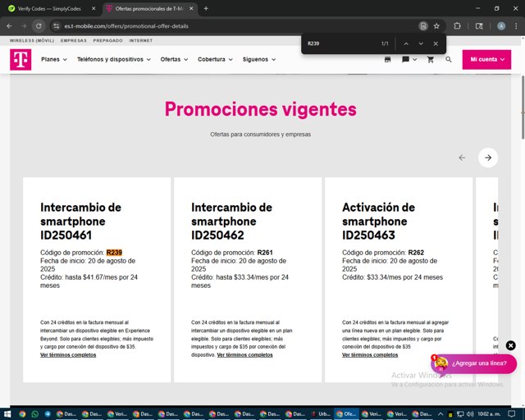
Task: Expand Teléfonos y dispositivos menu
Action: (x=114, y=59)
